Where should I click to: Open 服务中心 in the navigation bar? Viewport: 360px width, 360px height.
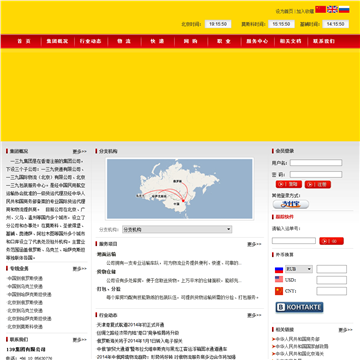257,41
